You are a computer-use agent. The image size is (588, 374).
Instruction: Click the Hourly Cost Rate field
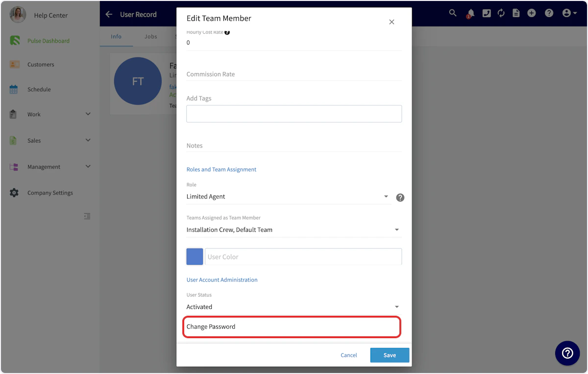click(294, 43)
